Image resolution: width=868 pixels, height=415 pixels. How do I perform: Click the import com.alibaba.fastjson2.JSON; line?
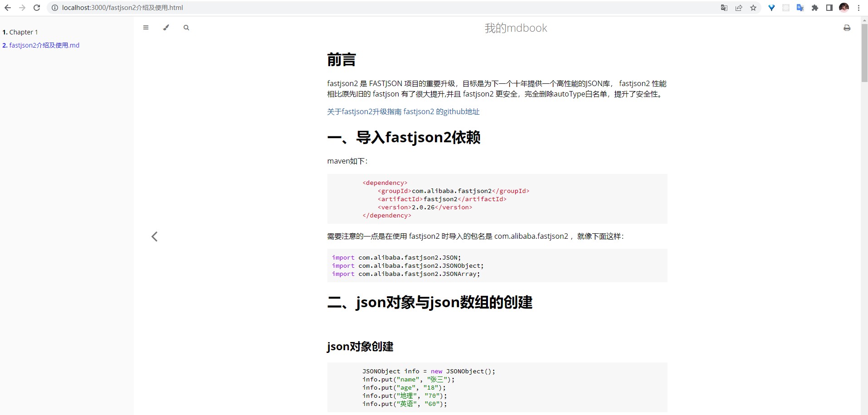click(x=396, y=257)
